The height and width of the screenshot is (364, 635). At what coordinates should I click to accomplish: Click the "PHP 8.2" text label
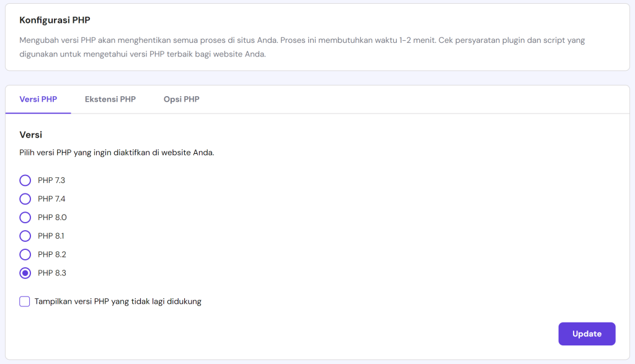pos(52,254)
